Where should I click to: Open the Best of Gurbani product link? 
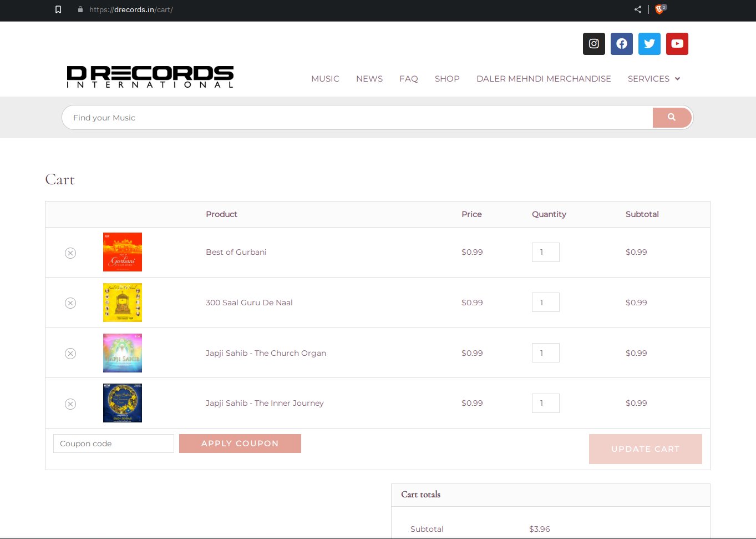pos(236,252)
